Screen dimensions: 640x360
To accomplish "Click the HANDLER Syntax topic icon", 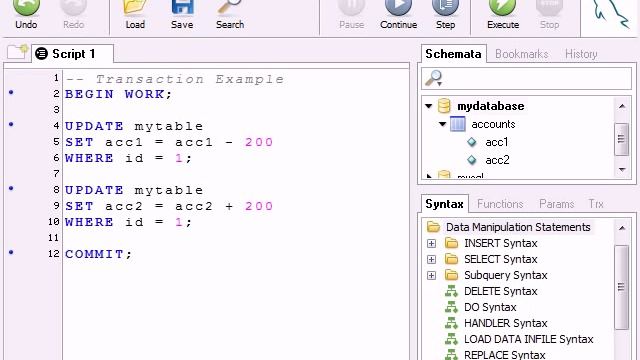I will (x=451, y=323).
